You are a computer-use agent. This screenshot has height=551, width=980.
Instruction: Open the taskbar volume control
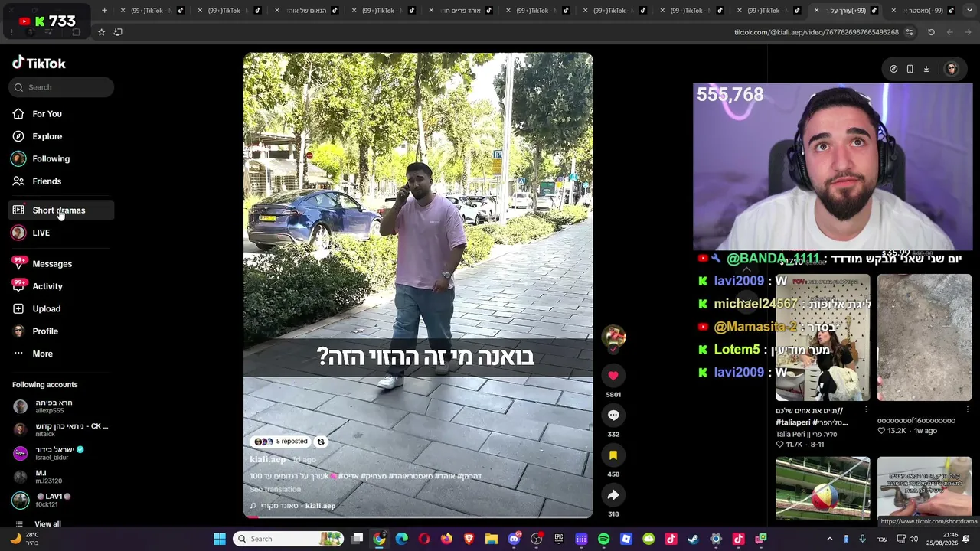pyautogui.click(x=913, y=539)
